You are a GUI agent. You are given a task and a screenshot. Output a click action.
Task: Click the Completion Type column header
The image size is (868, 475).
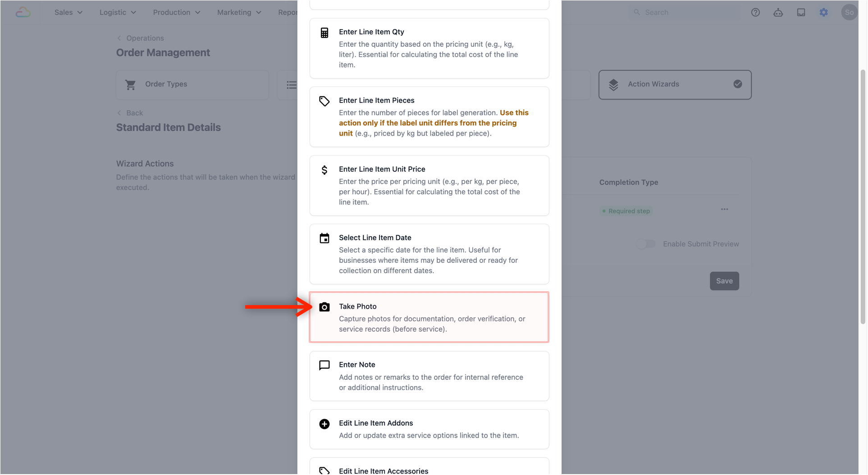[628, 183]
